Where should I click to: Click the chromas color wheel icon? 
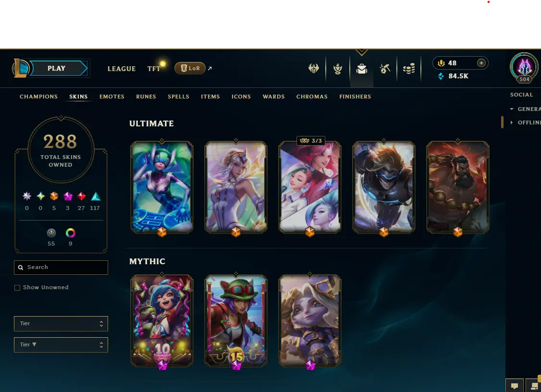70,233
